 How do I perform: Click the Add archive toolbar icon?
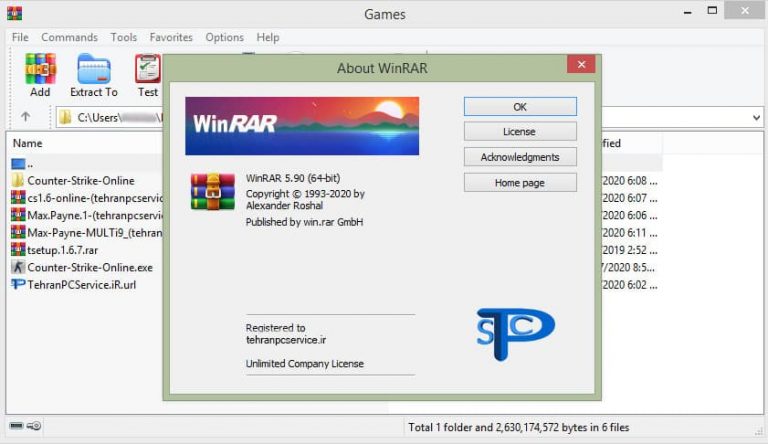coord(40,69)
